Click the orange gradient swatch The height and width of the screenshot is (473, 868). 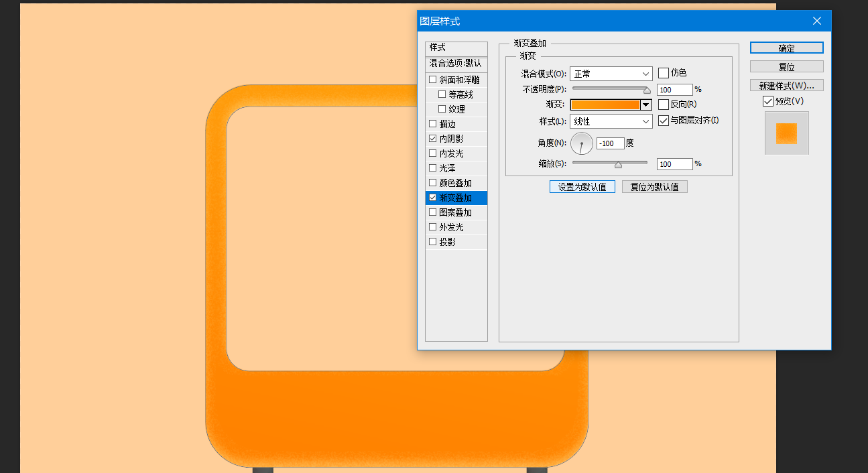pyautogui.click(x=605, y=105)
